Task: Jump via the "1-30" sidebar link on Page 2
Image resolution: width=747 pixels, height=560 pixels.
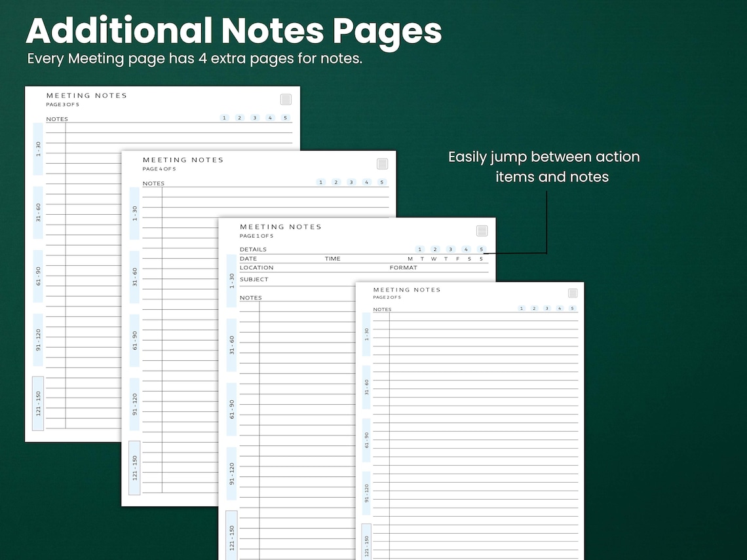Action: pos(366,334)
